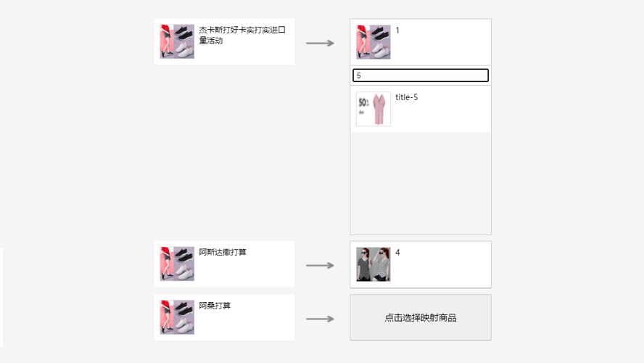
Task: Click the thumbnail of 阿斯达撒打算 product
Action: 177,264
